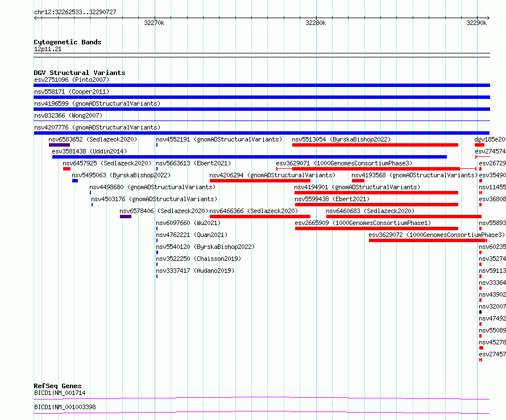The height and width of the screenshot is (420, 506).
Task: Click the red bar under nsv6460683
Action: click(404, 217)
